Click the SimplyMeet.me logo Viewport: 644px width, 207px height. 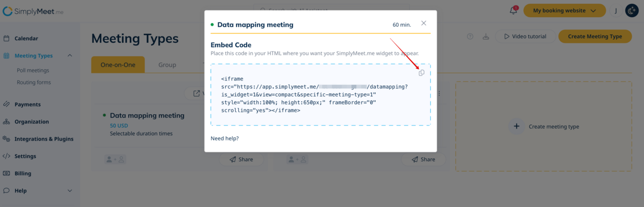pyautogui.click(x=33, y=11)
